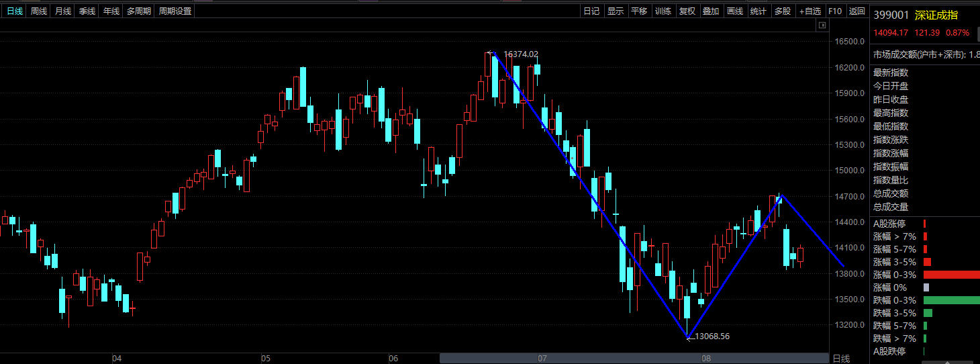
Task: Open the F10 company information
Action: pos(835,11)
